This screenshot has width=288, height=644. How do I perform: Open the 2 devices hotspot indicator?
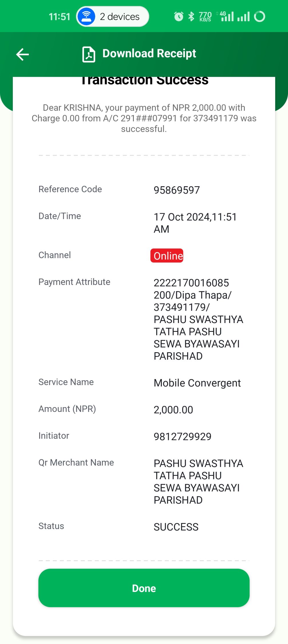click(112, 17)
